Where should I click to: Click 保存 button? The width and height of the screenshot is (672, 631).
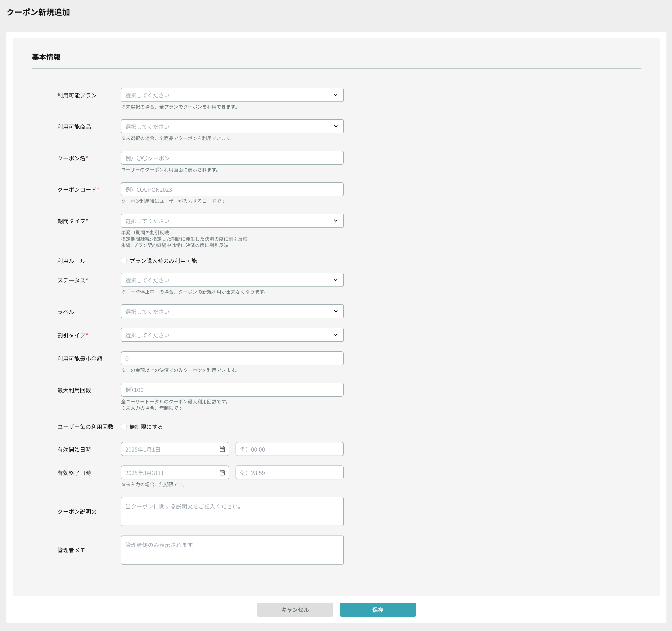tap(378, 610)
